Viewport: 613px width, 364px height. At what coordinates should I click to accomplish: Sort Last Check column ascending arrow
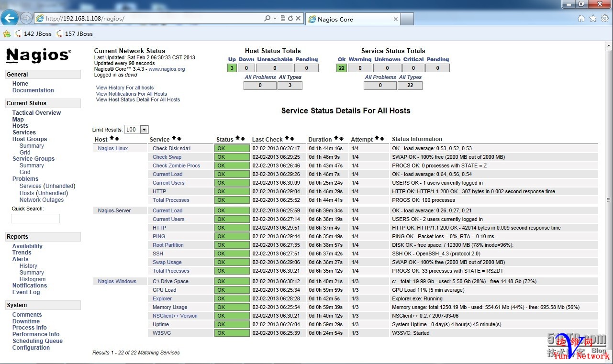tap(287, 139)
